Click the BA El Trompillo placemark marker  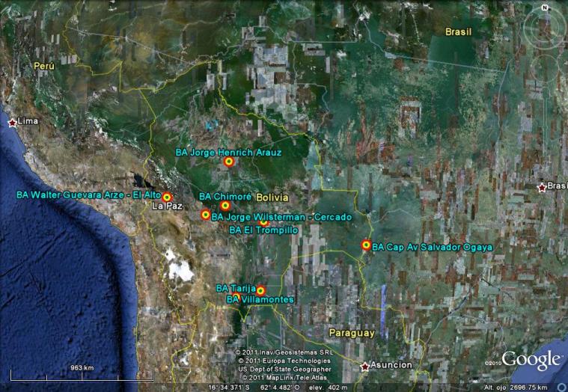[x=263, y=221]
